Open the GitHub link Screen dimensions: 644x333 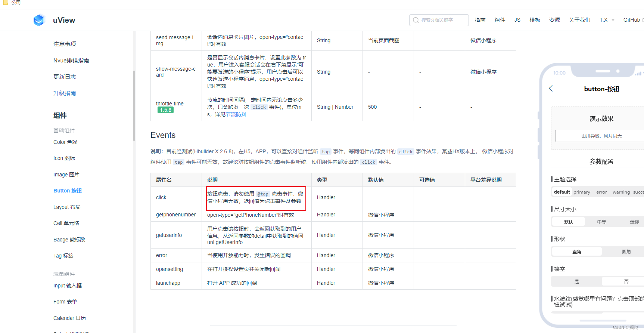(x=632, y=20)
